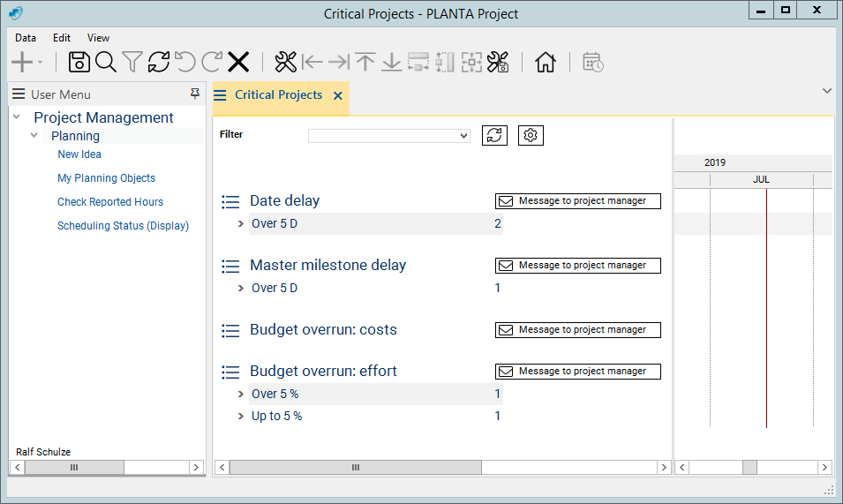Click the Master milestone delay list icon
Screen dimensions: 843x504
(x=230, y=266)
